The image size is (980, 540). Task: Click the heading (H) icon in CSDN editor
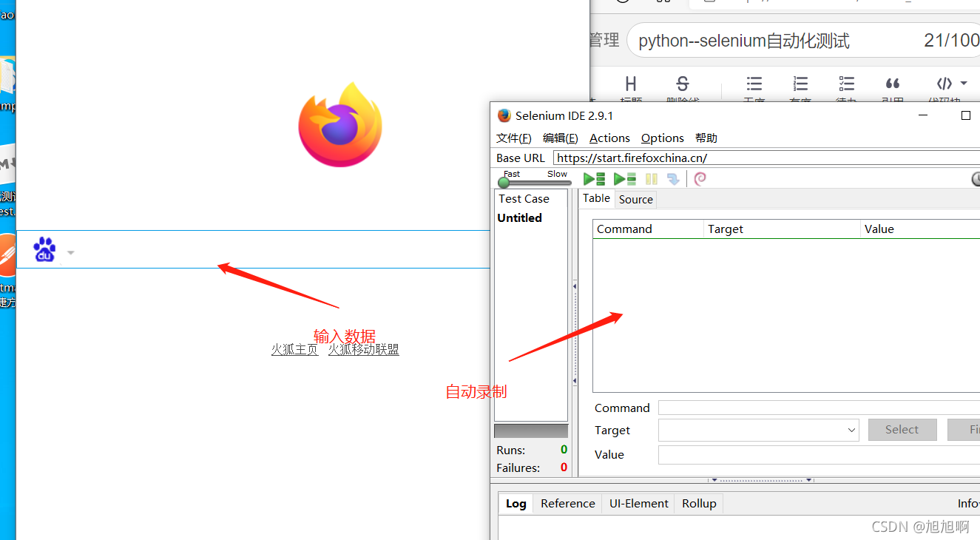click(x=631, y=84)
